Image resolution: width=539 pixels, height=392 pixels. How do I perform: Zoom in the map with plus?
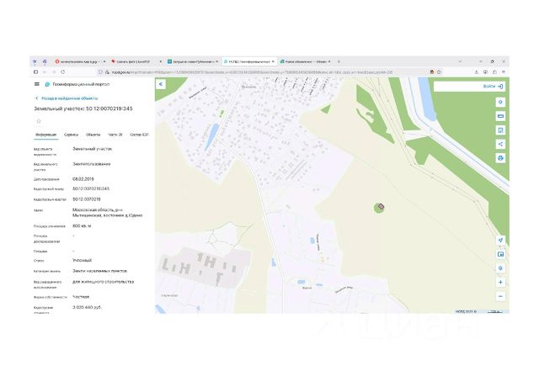coord(500,282)
